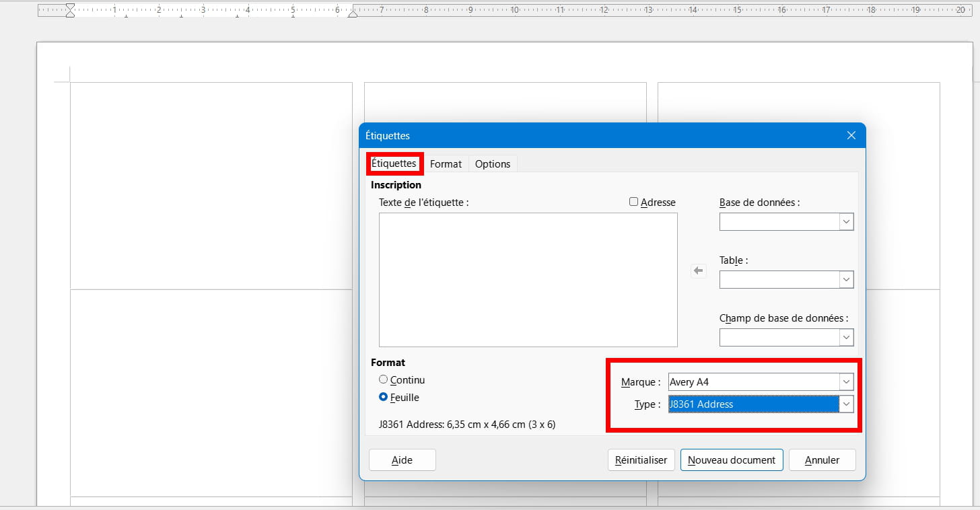Image resolution: width=980 pixels, height=510 pixels.
Task: Switch to the Format tab
Action: click(x=446, y=164)
